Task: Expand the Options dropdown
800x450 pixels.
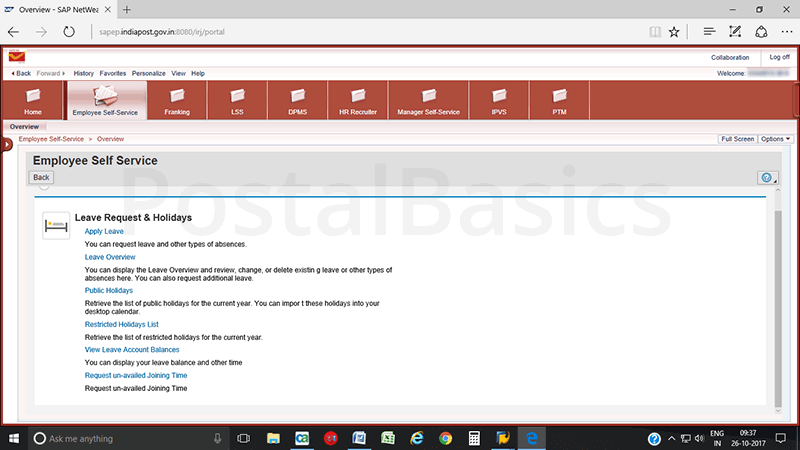Action: point(775,139)
